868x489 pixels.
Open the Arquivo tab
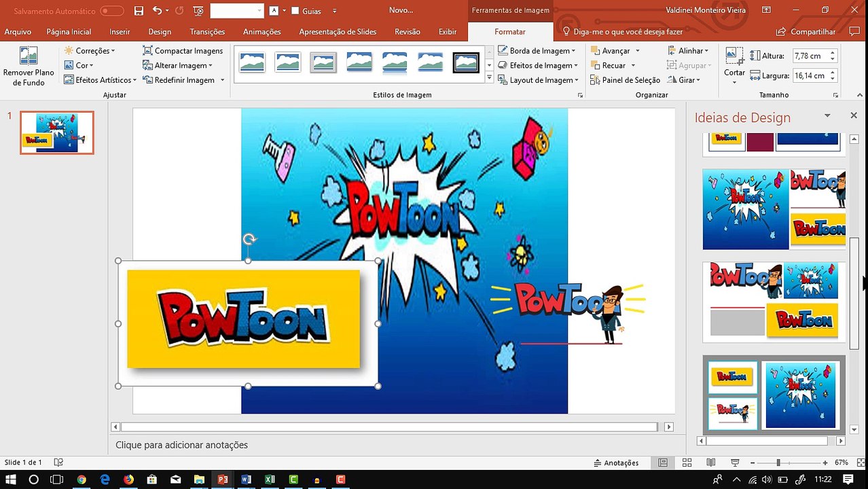(x=18, y=32)
